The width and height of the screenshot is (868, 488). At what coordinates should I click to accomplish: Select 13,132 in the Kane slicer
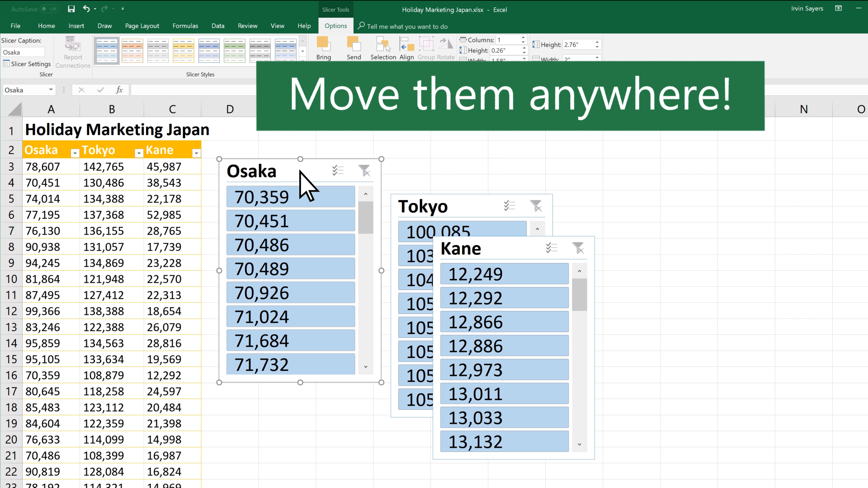(505, 441)
